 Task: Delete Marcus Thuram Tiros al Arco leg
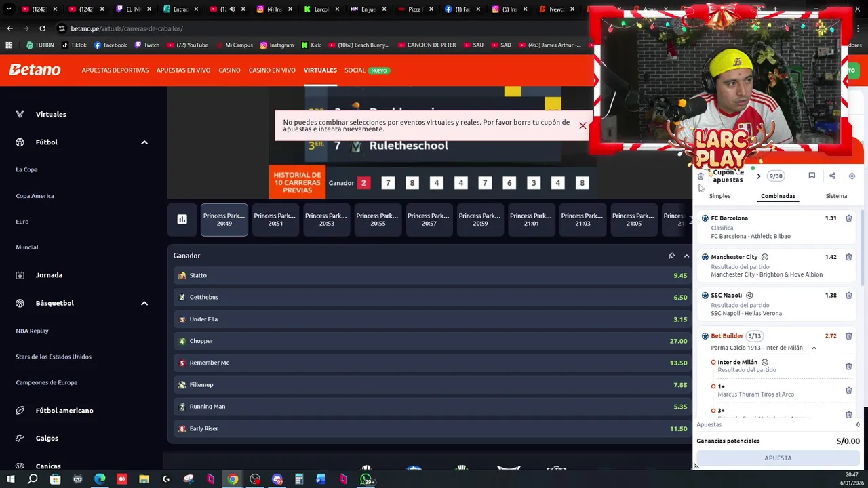point(848,390)
